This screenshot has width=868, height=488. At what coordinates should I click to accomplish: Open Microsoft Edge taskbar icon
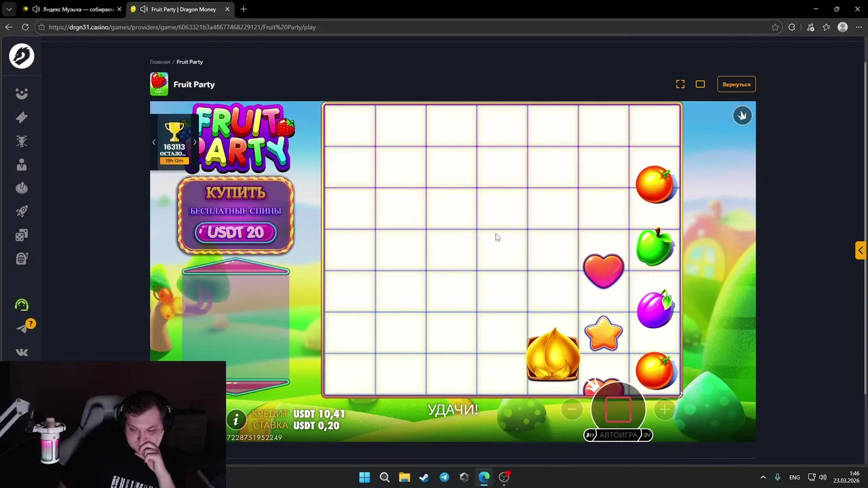484,477
